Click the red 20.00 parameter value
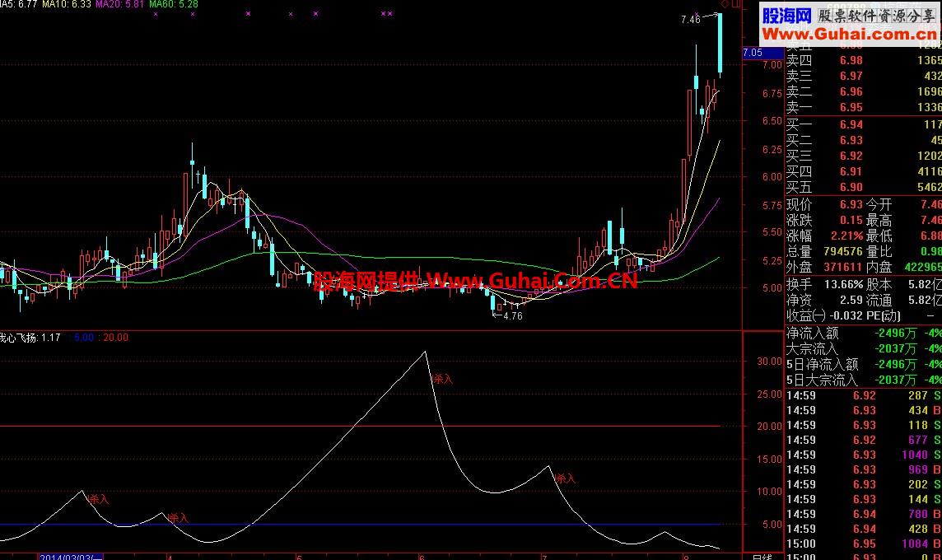 tap(115, 338)
